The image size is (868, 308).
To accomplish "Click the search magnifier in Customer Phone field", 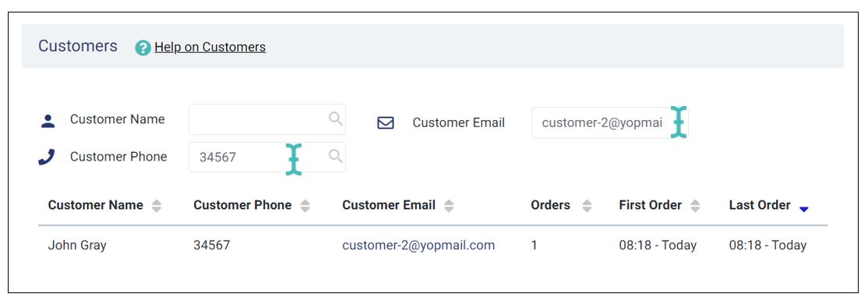I will pyautogui.click(x=336, y=156).
